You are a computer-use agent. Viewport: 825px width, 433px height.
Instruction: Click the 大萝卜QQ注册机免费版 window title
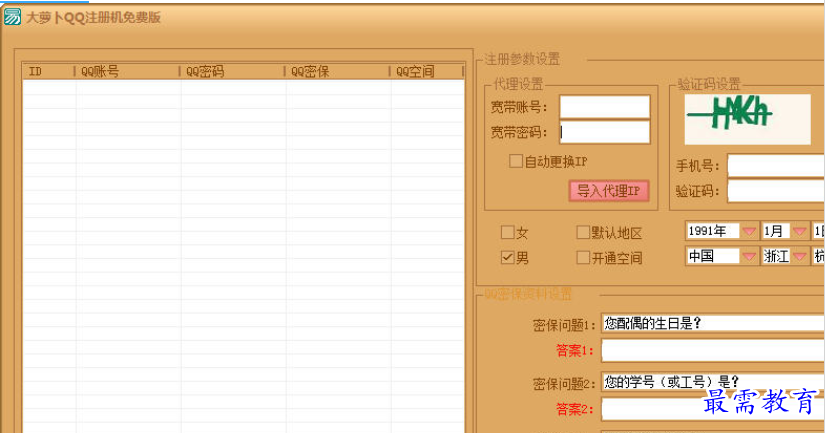tap(93, 17)
